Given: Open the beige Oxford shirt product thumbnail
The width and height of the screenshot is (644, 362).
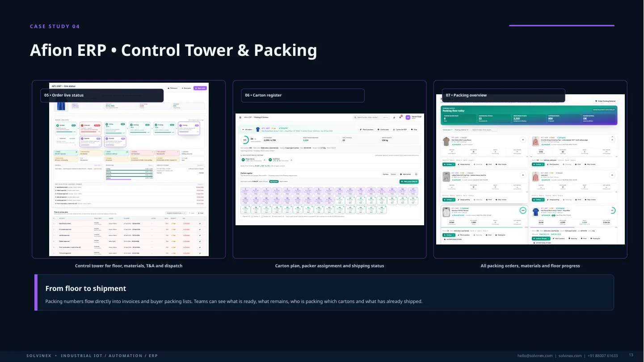Looking at the screenshot, I should coord(446,141).
